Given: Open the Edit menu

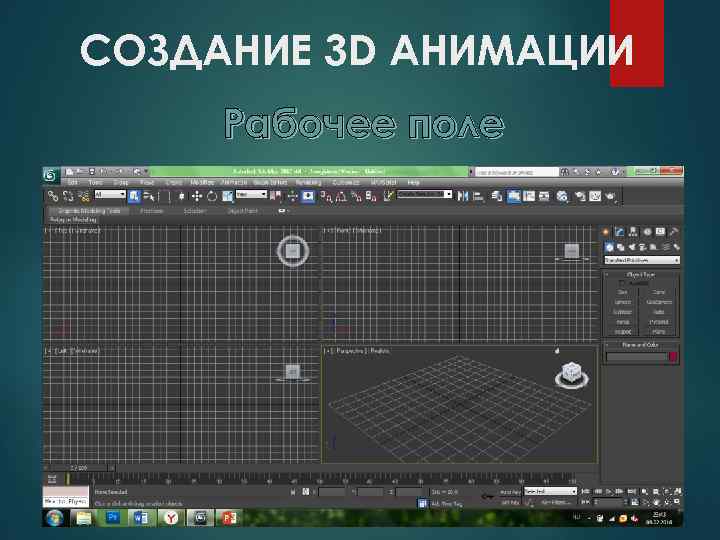Looking at the screenshot, I should point(73,182).
